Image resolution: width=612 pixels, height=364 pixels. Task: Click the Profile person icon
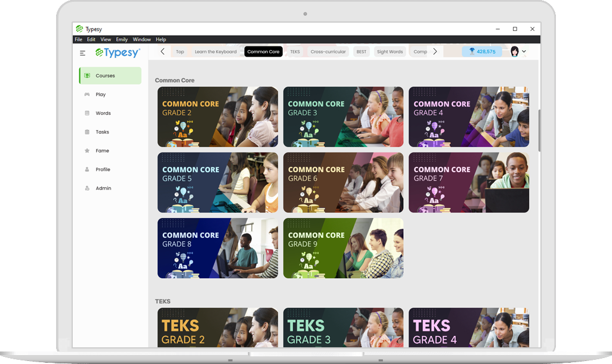point(87,169)
